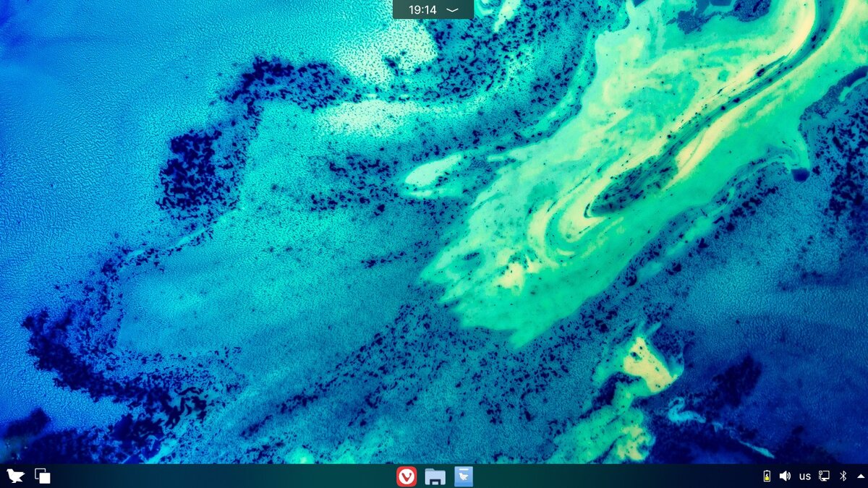
Task: Open the calendar from the 19:14 clock
Action: [x=422, y=9]
